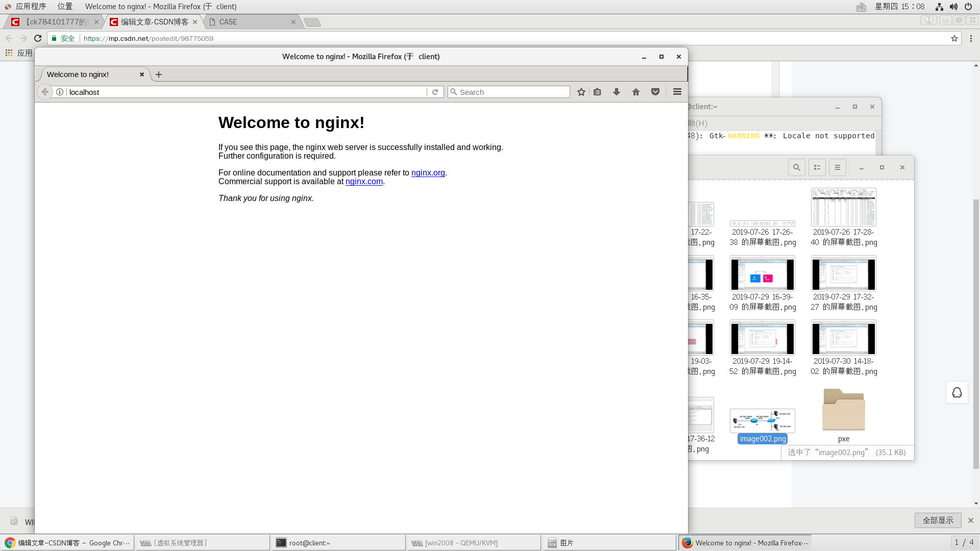This screenshot has height=551, width=980.
Task: Click Firefox bookmark star icon
Action: coord(581,92)
